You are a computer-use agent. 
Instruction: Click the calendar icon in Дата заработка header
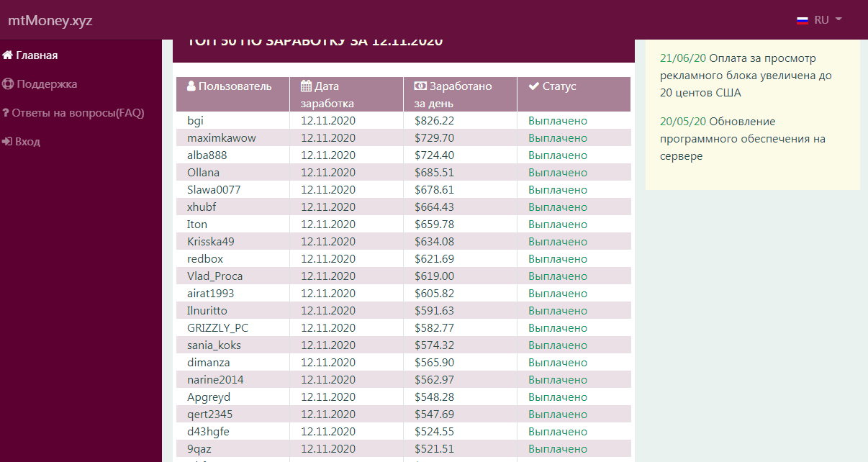[306, 86]
